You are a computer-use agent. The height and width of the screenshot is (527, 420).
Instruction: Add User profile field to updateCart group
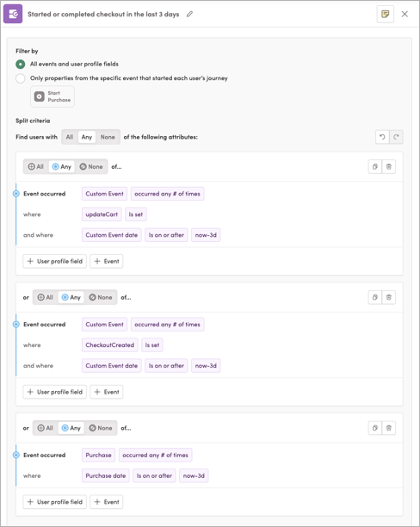(55, 262)
